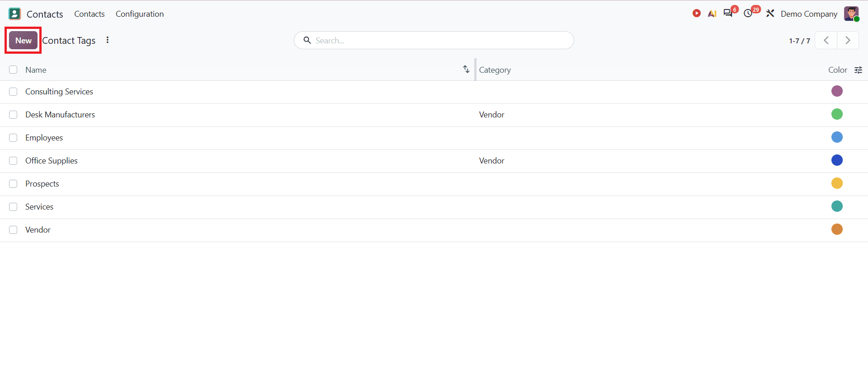Click the orange color of Vendor tag
The width and height of the screenshot is (868, 387).
coord(837,229)
